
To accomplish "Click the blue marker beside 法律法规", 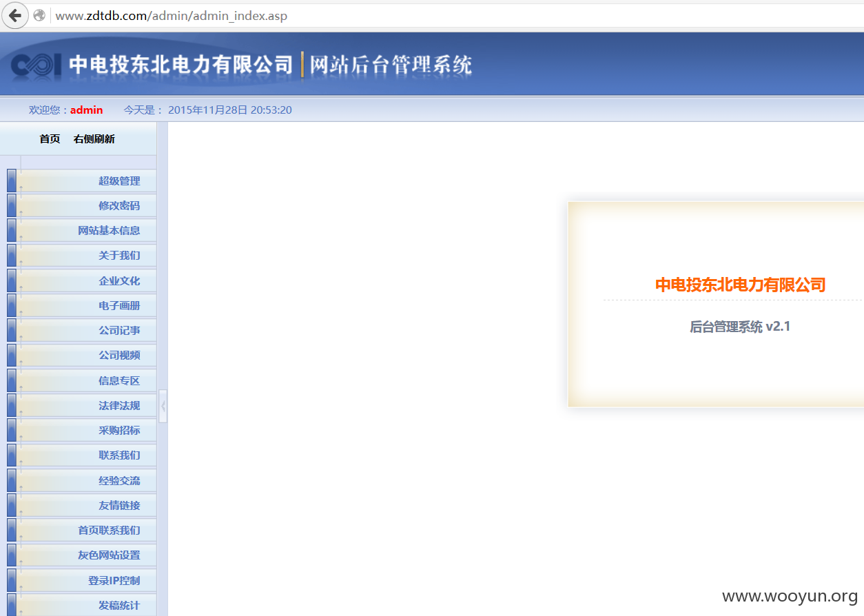I will pos(12,405).
